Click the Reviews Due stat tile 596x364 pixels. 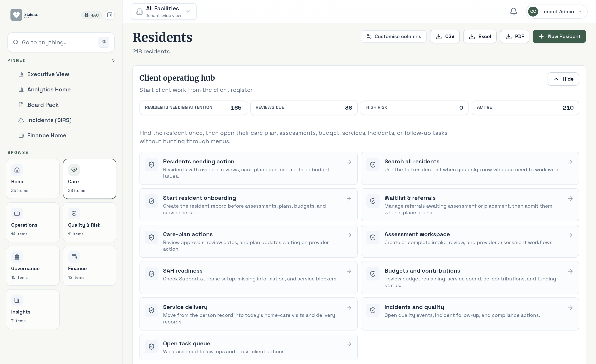pos(304,108)
